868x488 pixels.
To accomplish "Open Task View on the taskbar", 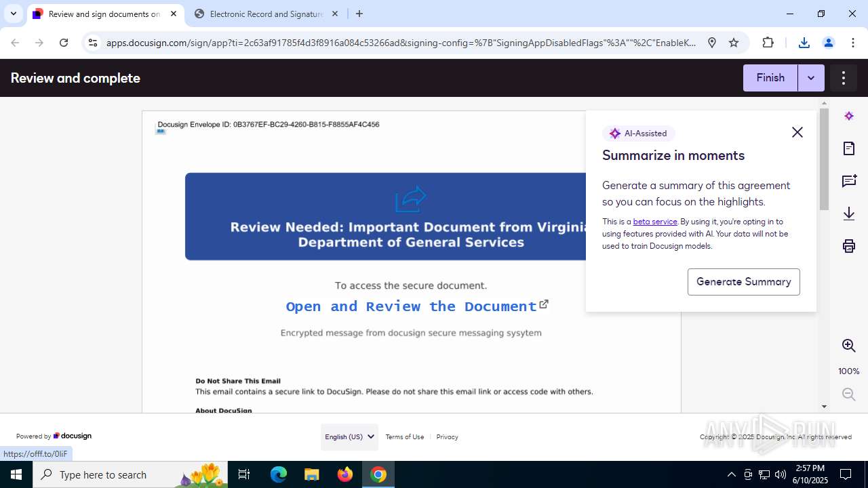I will pos(244,474).
